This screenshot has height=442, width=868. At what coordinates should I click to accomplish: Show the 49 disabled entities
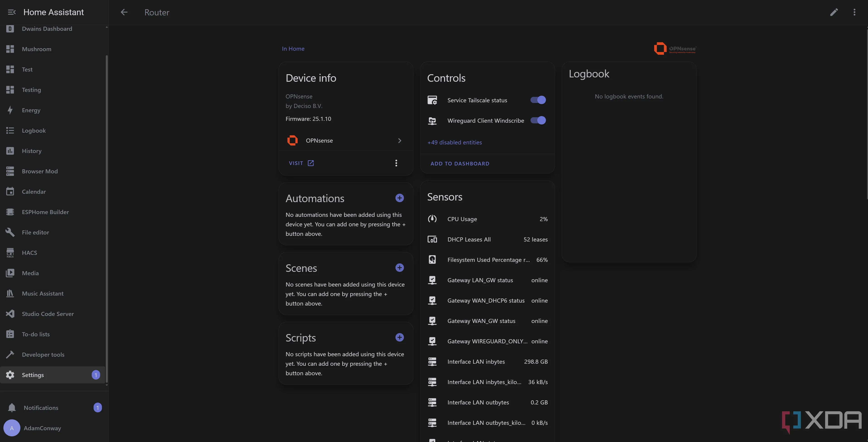pyautogui.click(x=455, y=142)
